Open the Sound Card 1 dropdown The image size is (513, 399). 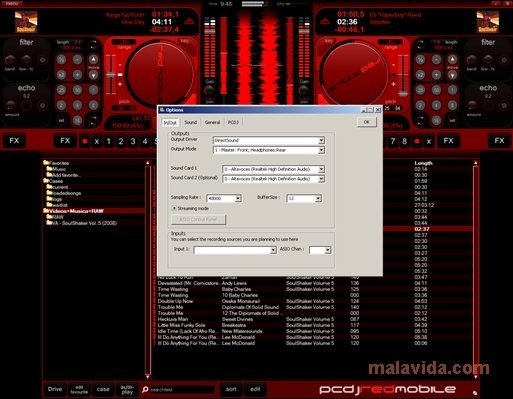coord(321,169)
